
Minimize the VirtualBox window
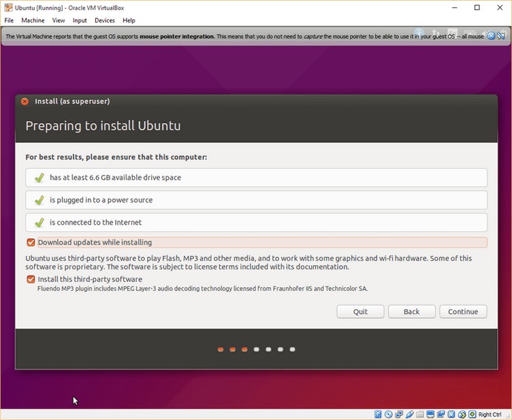tap(455, 7)
